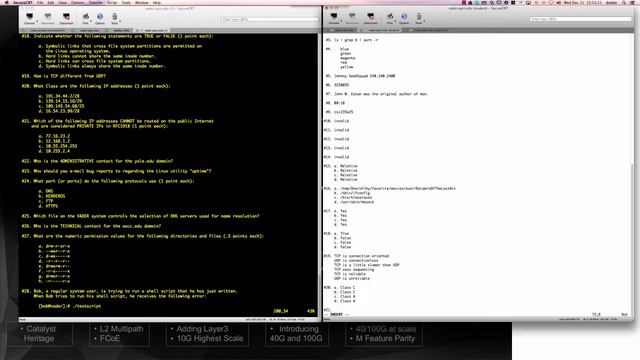Click the '-- INSERT --' mode indicator in right window
Screen dimensions: 640x360
click(x=337, y=314)
